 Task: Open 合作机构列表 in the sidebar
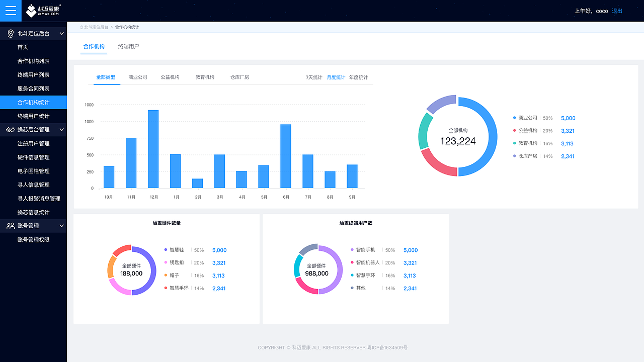[x=33, y=61]
